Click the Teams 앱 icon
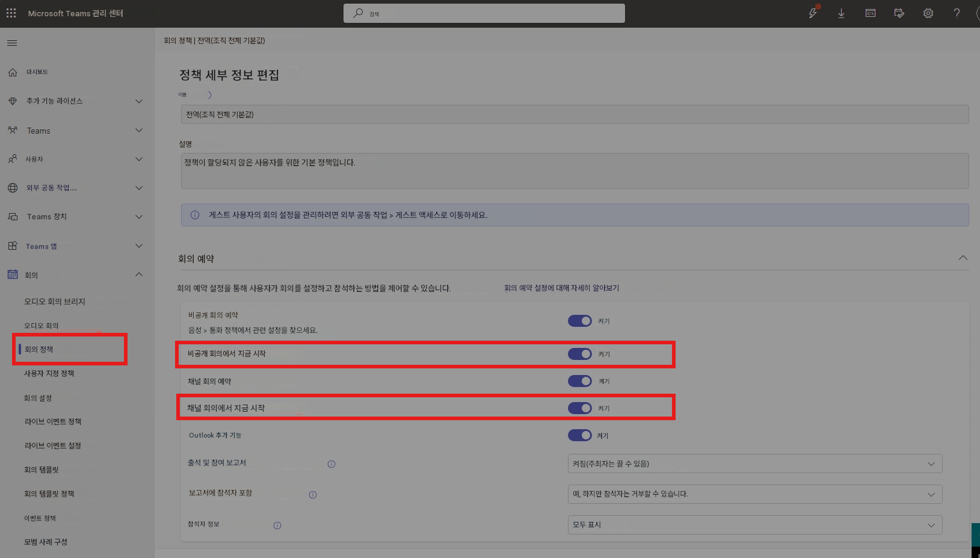980x558 pixels. 13,246
